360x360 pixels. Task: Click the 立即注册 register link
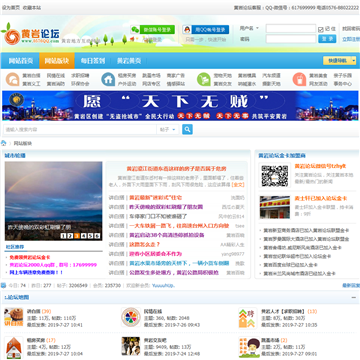click(x=351, y=39)
